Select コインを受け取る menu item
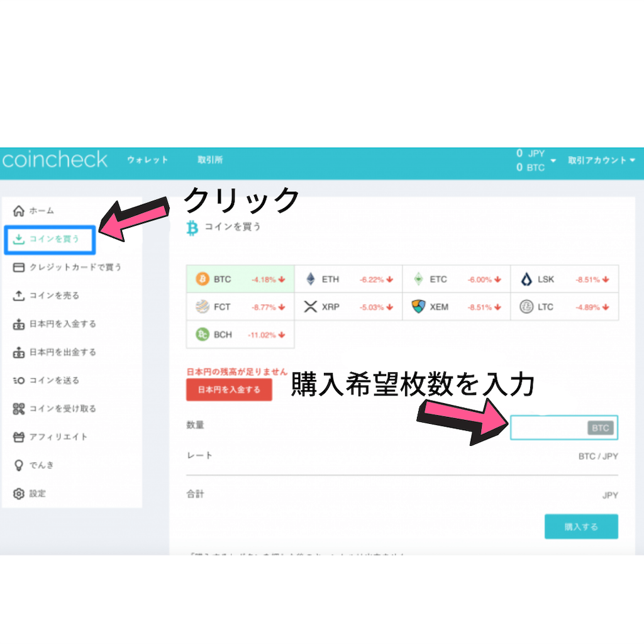The height and width of the screenshot is (644, 644). 54,409
